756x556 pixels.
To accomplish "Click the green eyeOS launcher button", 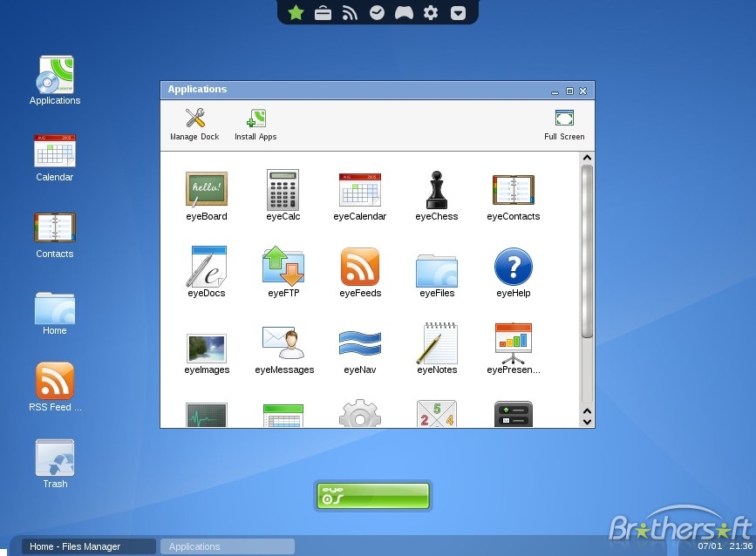I will click(x=372, y=495).
